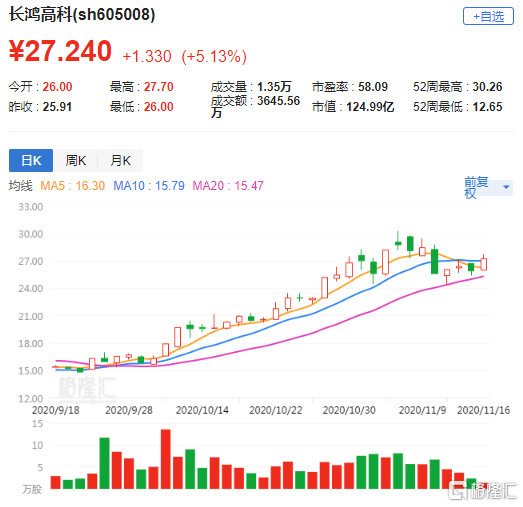Click the 最高 value 27.70

[159, 87]
